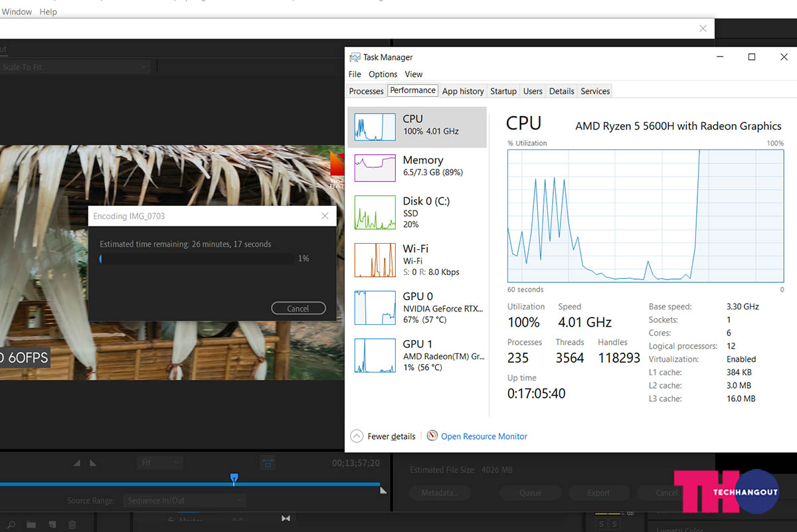Click the Queue button in export settings
Image resolution: width=797 pixels, height=532 pixels.
coord(530,493)
